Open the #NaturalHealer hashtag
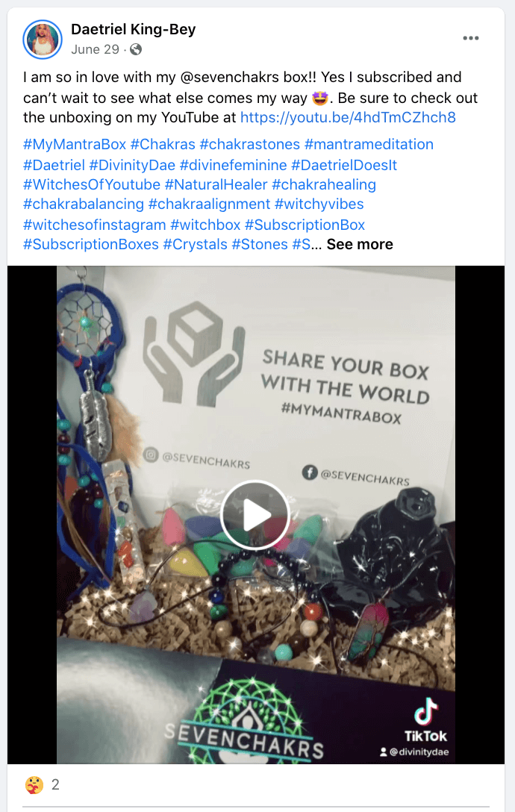 [x=216, y=184]
